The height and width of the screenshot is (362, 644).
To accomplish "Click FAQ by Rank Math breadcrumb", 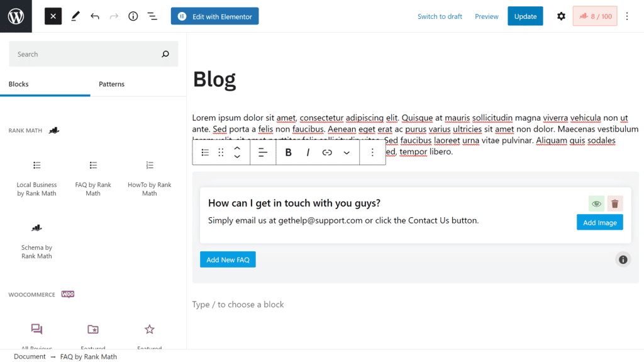I will [88, 357].
